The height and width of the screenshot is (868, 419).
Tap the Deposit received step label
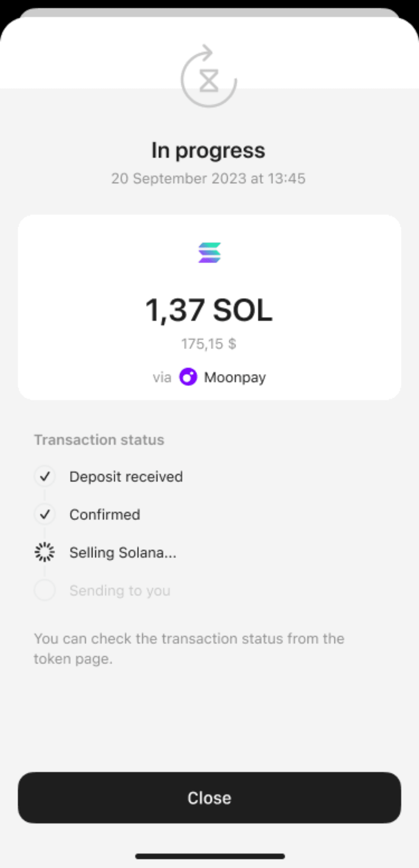126,477
